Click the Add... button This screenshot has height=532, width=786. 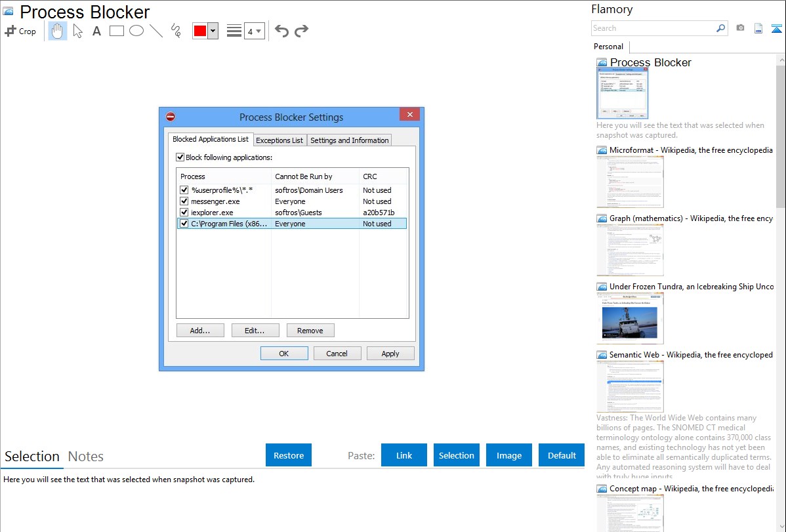[x=200, y=331]
